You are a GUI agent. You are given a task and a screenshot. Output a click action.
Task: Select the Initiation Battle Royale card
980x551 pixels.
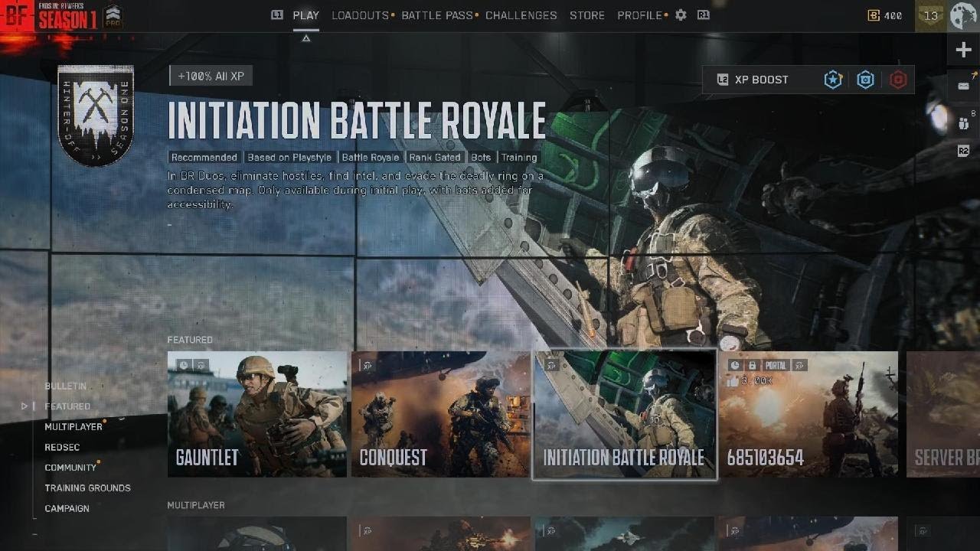(625, 414)
